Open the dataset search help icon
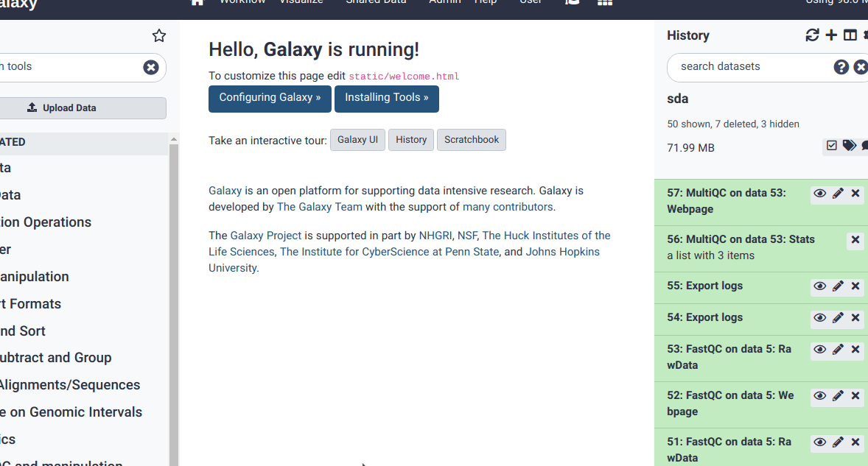868x466 pixels. pos(841,67)
